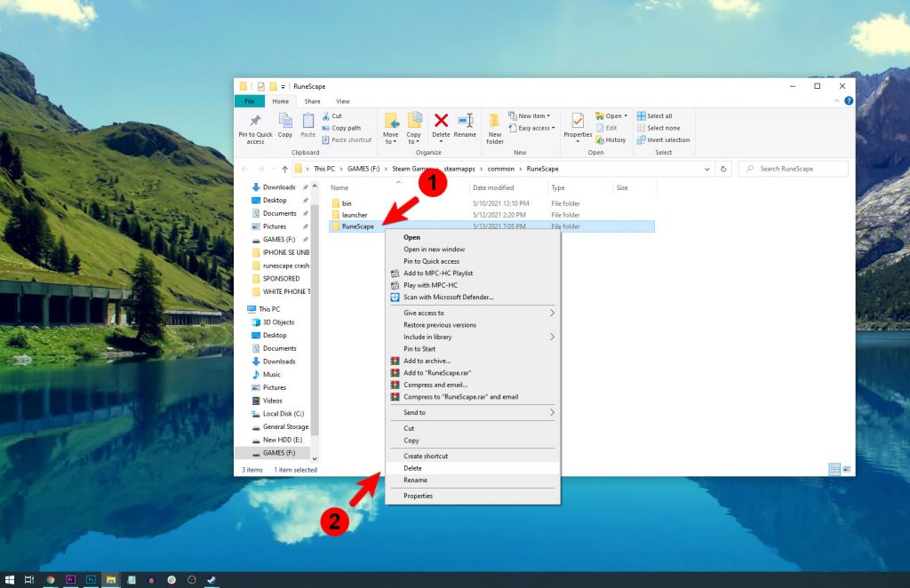Click the blue Help question mark icon
This screenshot has width=910, height=588.
tap(849, 101)
